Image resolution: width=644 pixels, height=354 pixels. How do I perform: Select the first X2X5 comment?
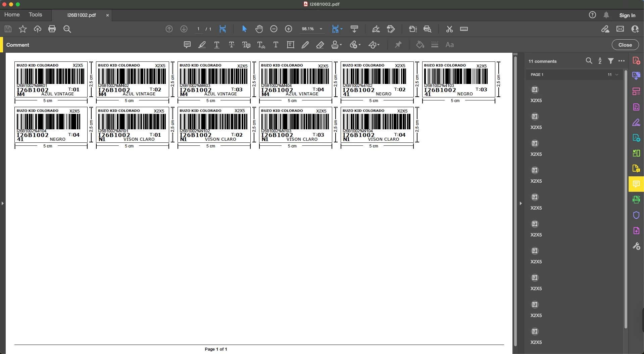coord(575,94)
